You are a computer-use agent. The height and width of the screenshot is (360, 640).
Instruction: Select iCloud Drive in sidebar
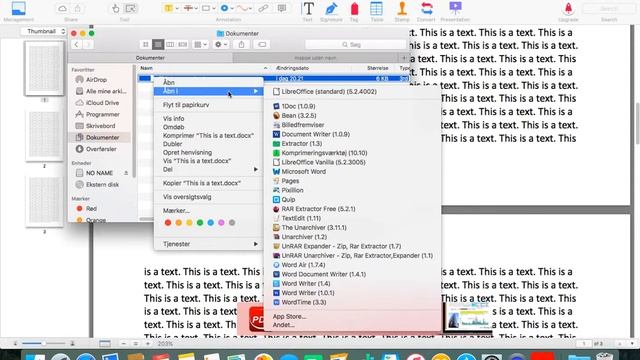[x=102, y=103]
